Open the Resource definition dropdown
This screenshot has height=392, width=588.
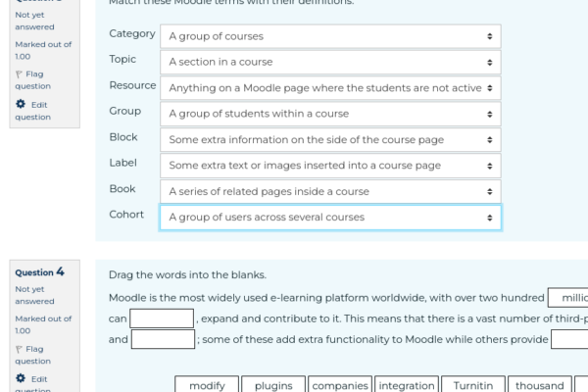(330, 88)
